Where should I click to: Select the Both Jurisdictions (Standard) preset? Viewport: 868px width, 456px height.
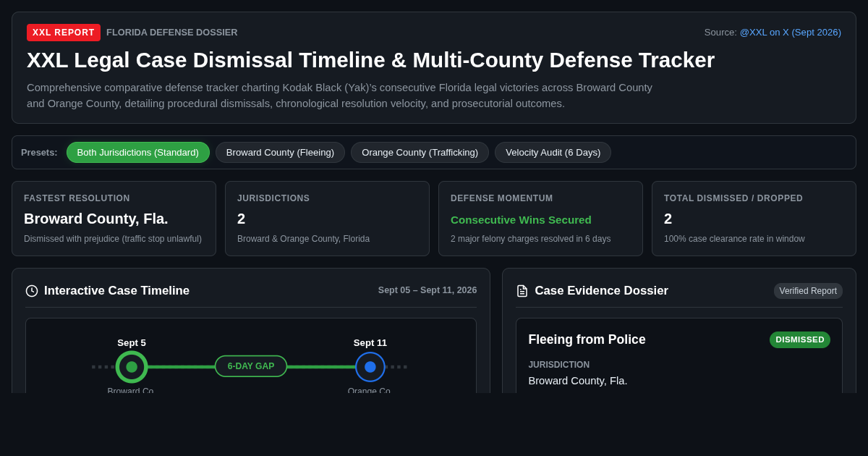(x=138, y=152)
